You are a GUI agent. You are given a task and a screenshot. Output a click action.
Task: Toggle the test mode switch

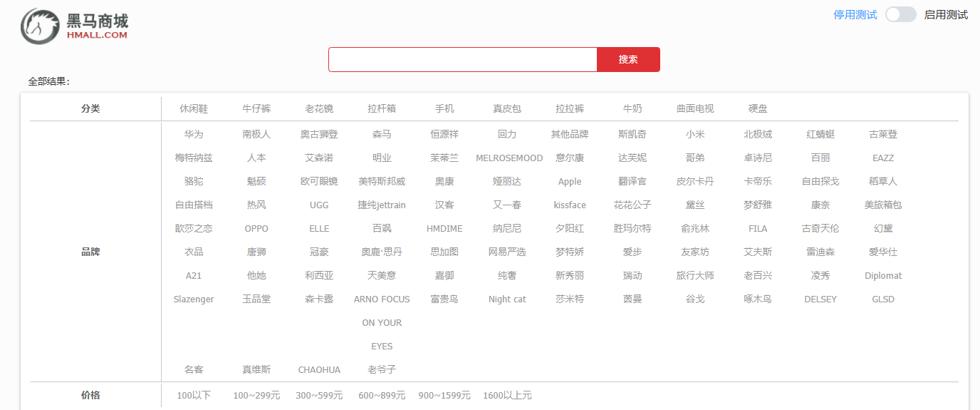[900, 15]
